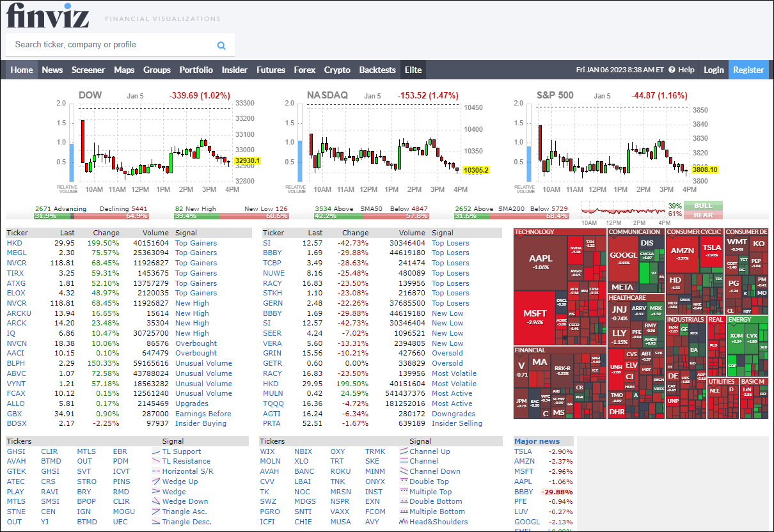Click the Head&Shoulders pattern icon
This screenshot has width=774, height=532.
404,522
